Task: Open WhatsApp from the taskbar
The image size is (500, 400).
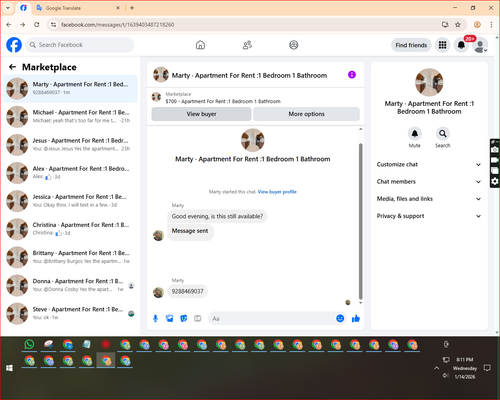Action: tap(29, 344)
